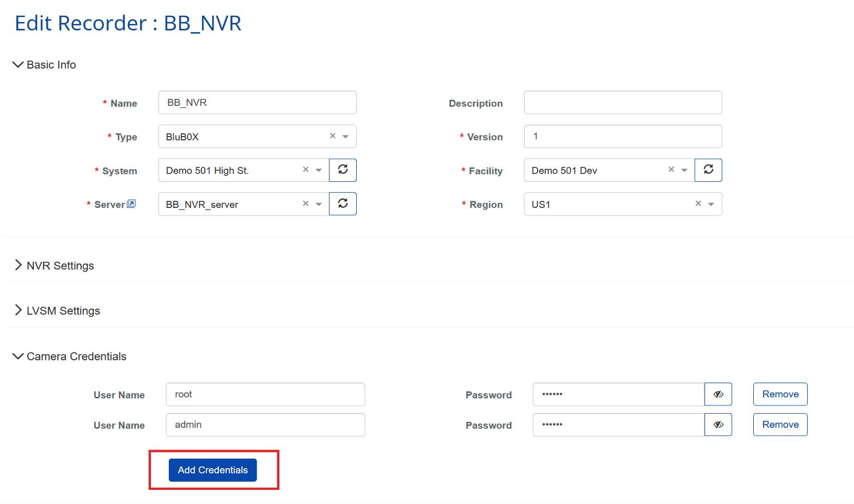Refresh the Server dropdown list
The height and width of the screenshot is (504, 854).
tap(343, 204)
